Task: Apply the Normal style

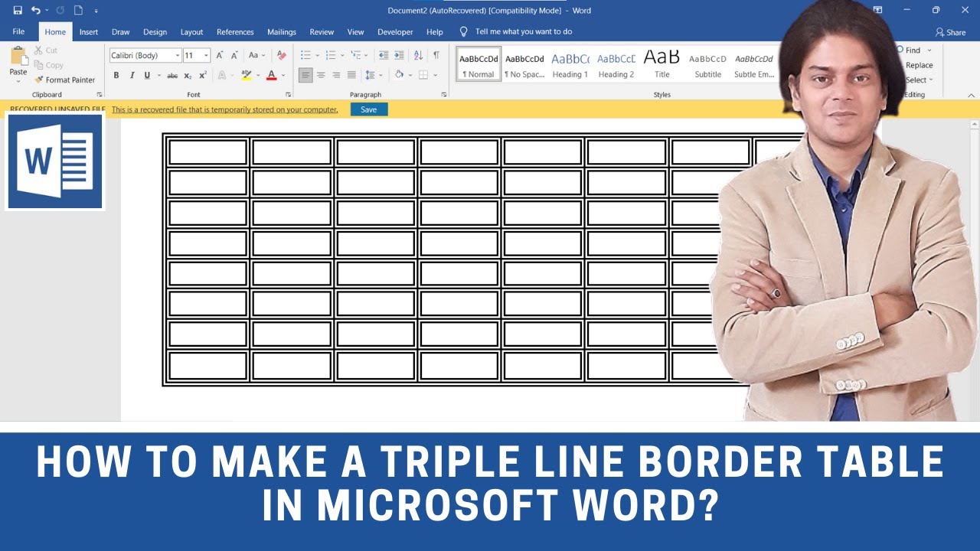Action: [479, 64]
